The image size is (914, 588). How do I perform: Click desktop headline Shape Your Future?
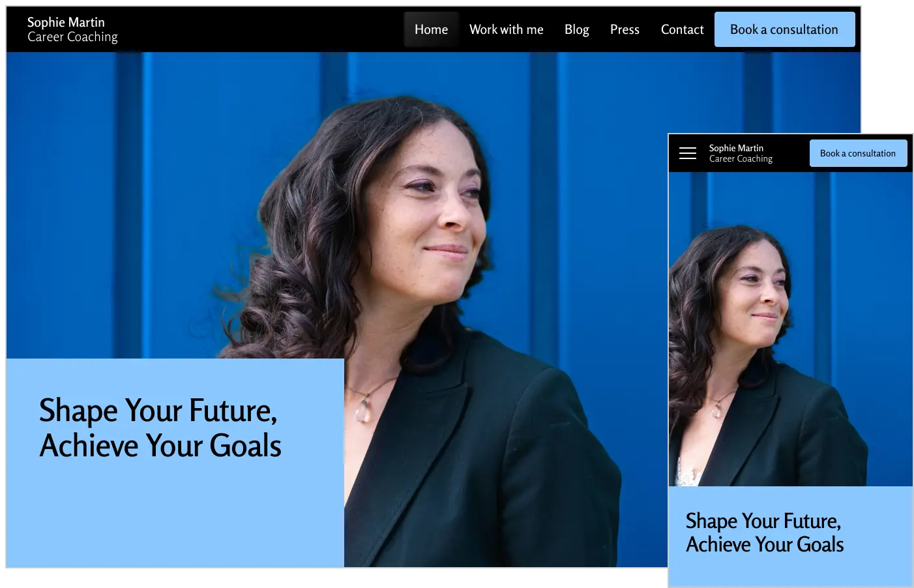[x=158, y=410]
